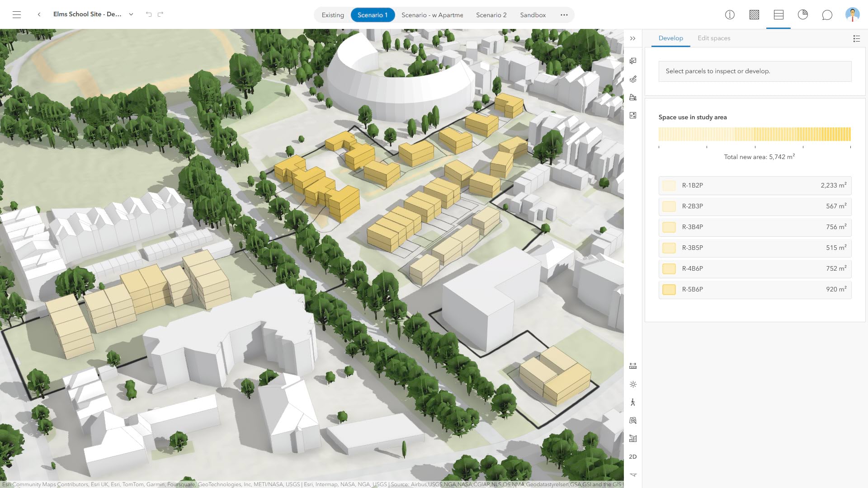Open the hatched zoning panel icon
The image size is (868, 488).
pos(754,15)
